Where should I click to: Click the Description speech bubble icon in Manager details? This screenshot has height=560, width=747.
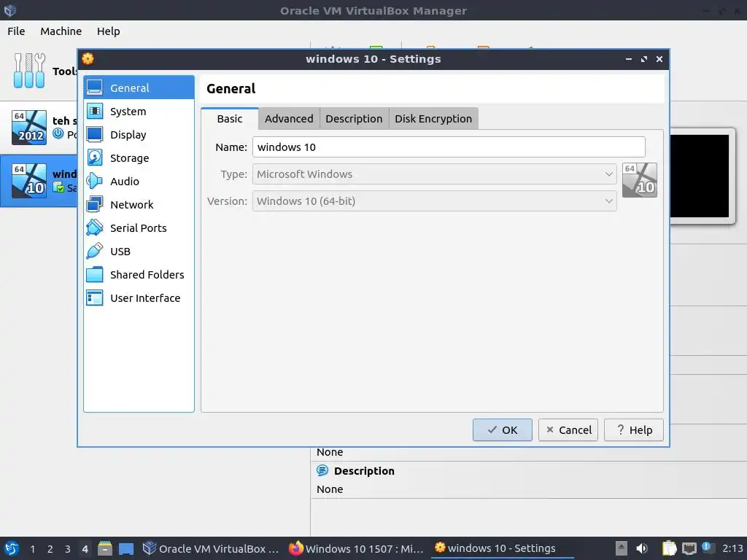pyautogui.click(x=322, y=470)
